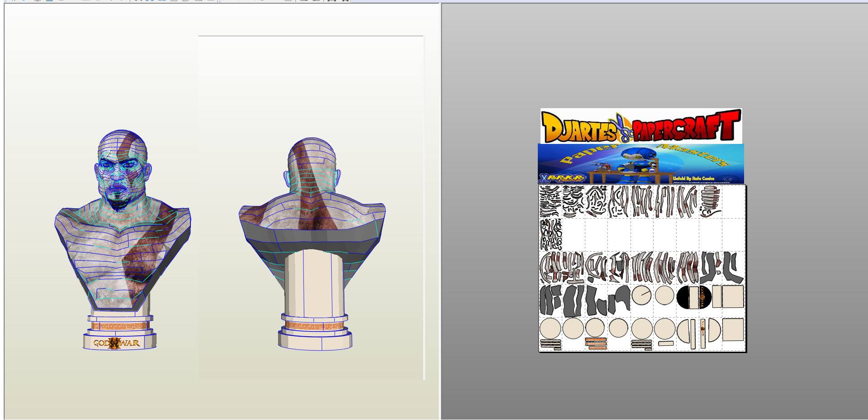Click the "Unfold By Rafa Cunha" text
Screen dimensions: 868x420
(x=693, y=178)
